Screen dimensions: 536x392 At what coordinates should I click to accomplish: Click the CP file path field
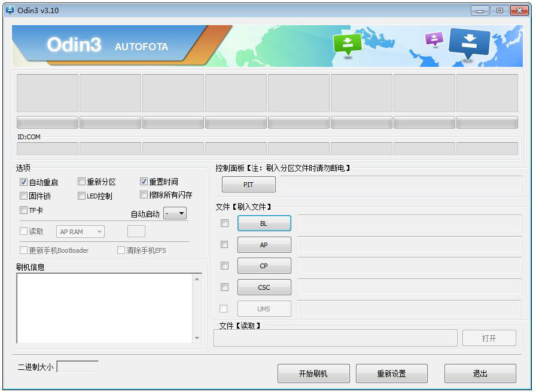click(410, 266)
